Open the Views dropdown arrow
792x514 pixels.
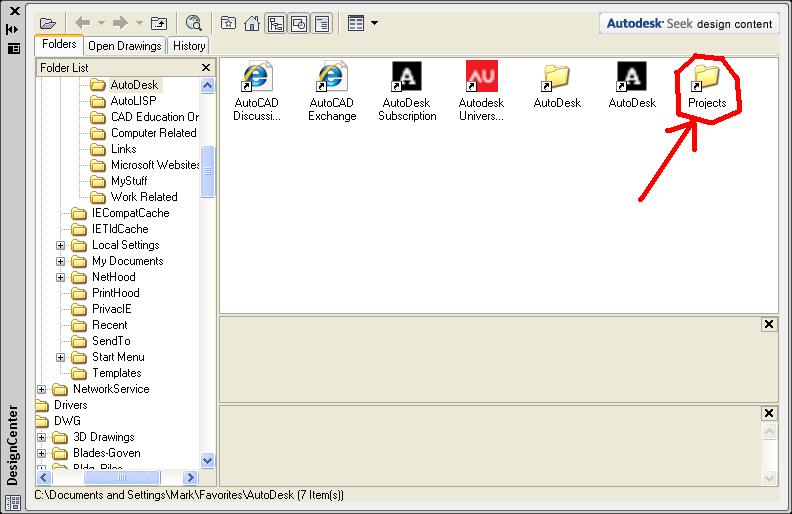[x=374, y=23]
